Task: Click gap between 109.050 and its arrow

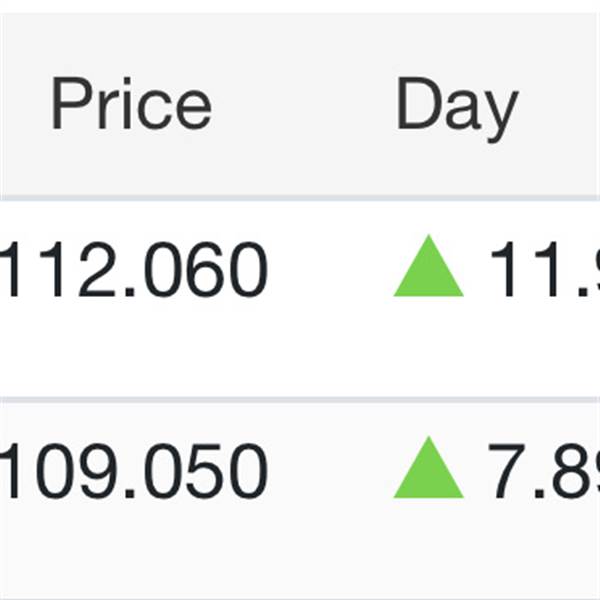Action: tap(332, 471)
